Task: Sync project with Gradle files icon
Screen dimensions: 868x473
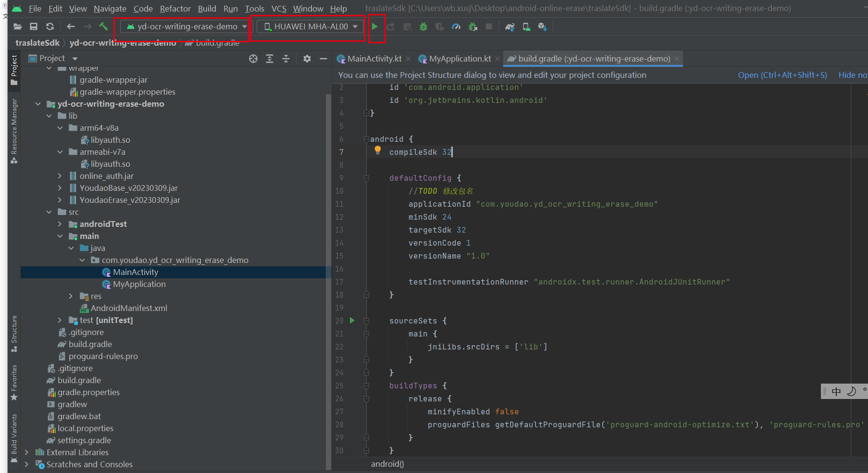Action: pos(510,27)
